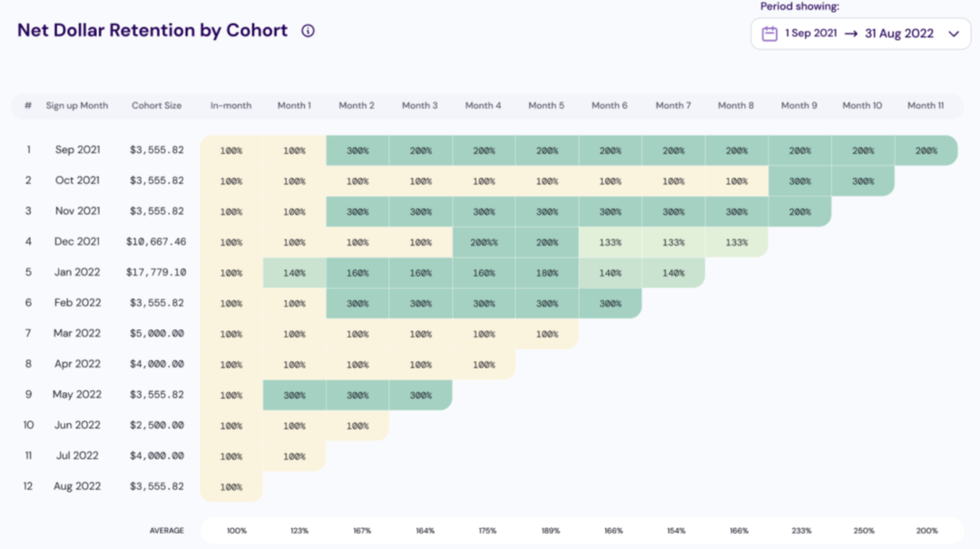The height and width of the screenshot is (549, 980).
Task: Click the info icon beside the title
Action: coord(308,31)
